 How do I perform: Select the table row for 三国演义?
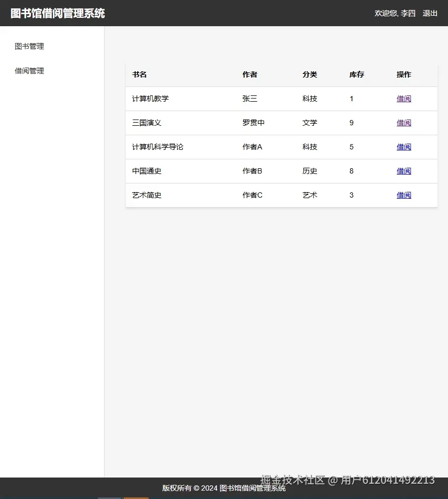236,123
